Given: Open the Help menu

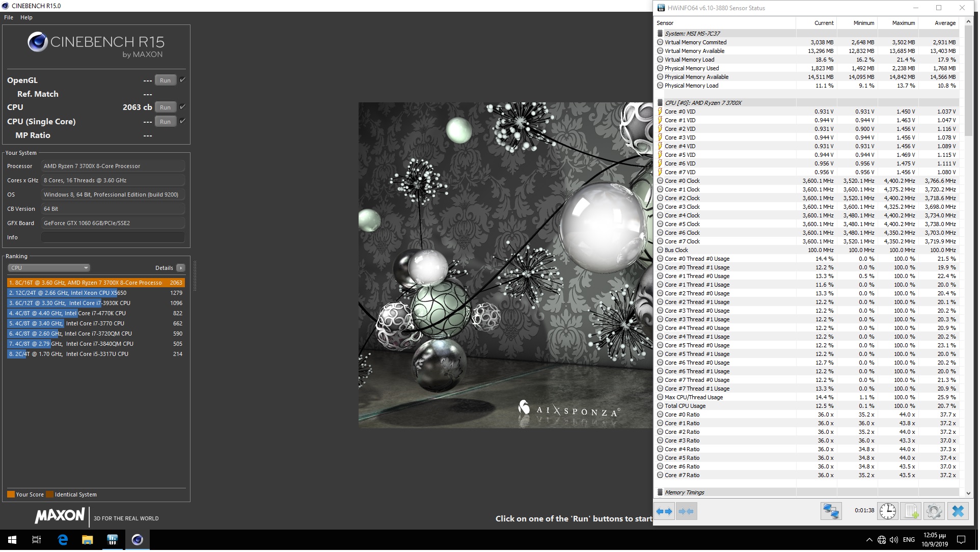Looking at the screenshot, I should (26, 17).
